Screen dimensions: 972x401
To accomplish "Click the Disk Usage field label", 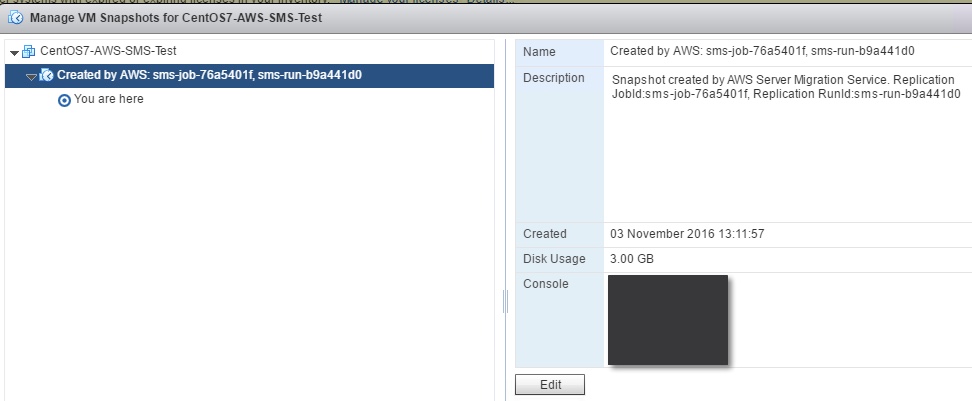I will pos(554,259).
